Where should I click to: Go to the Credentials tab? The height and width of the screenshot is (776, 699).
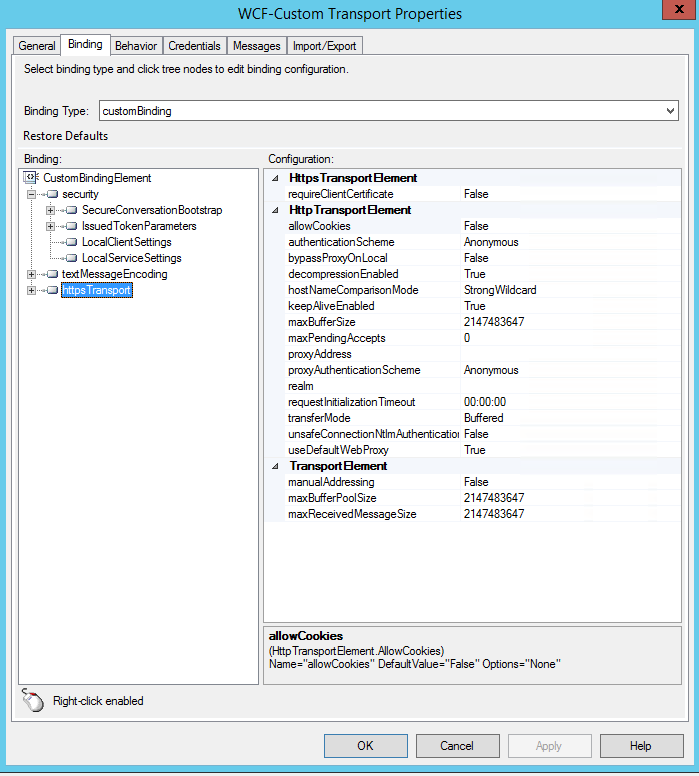195,46
